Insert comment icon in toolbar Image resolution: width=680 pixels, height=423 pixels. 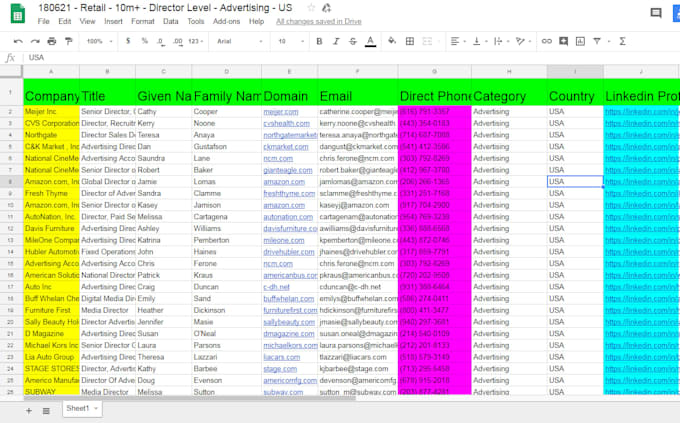point(563,41)
